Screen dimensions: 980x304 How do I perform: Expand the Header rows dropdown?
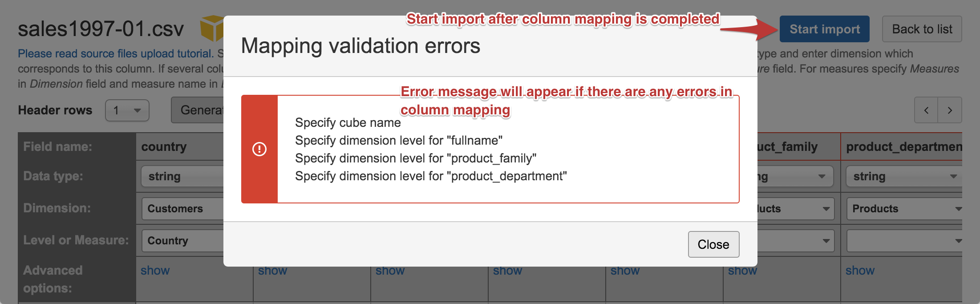127,110
